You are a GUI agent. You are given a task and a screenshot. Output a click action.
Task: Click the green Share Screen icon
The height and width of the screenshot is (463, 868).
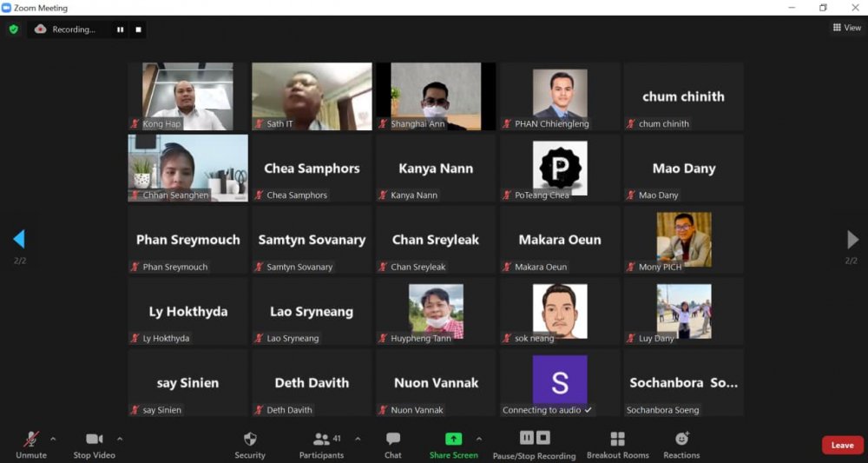tap(453, 440)
